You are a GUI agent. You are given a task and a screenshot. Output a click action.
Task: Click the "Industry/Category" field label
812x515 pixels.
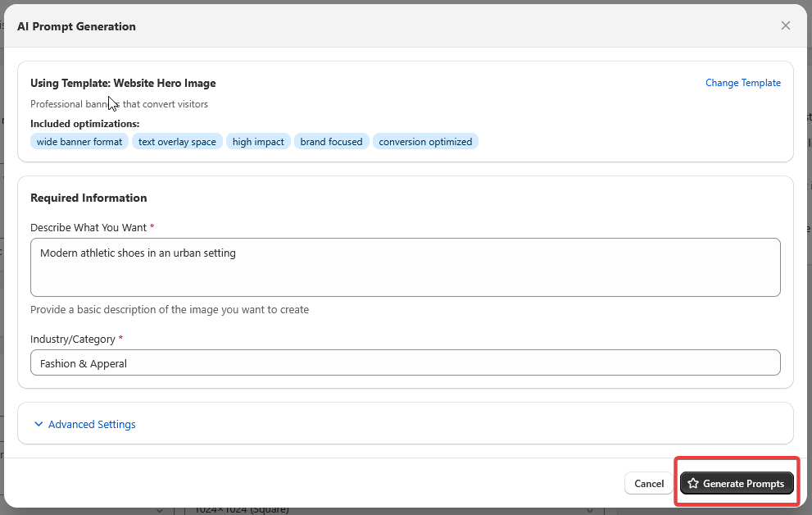pyautogui.click(x=72, y=339)
